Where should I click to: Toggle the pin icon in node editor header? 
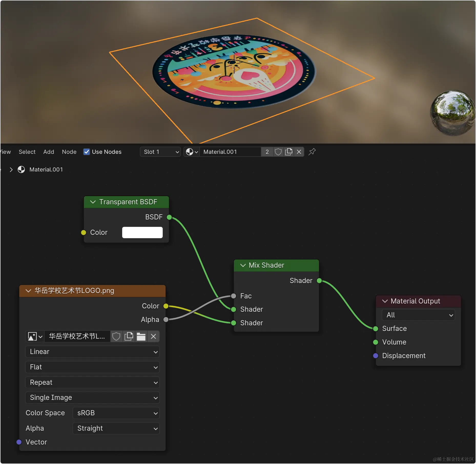312,152
